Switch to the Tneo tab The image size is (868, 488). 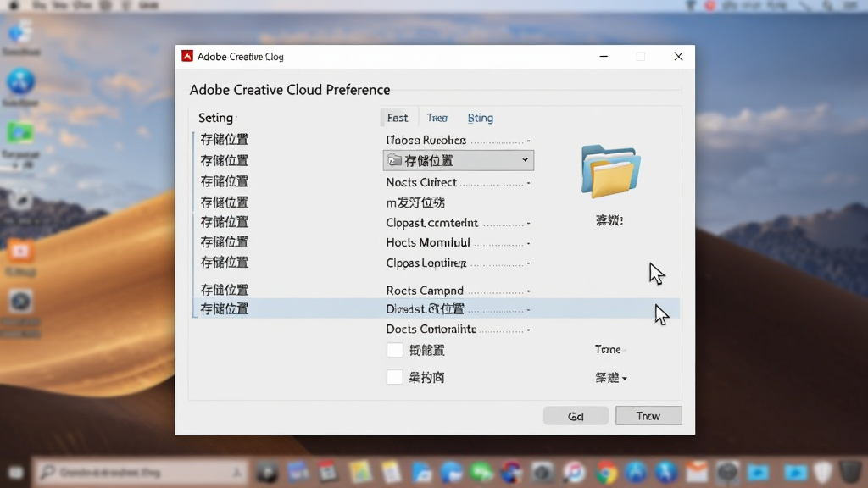pyautogui.click(x=437, y=118)
